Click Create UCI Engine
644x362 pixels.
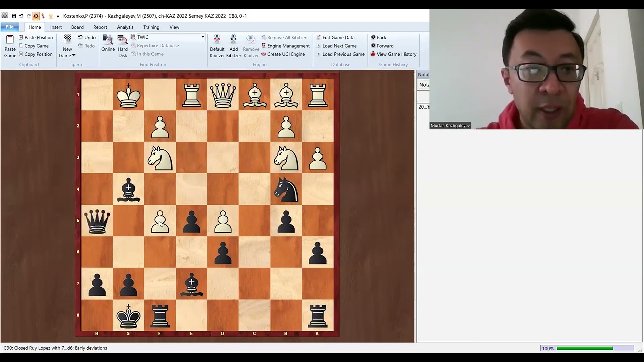(283, 54)
